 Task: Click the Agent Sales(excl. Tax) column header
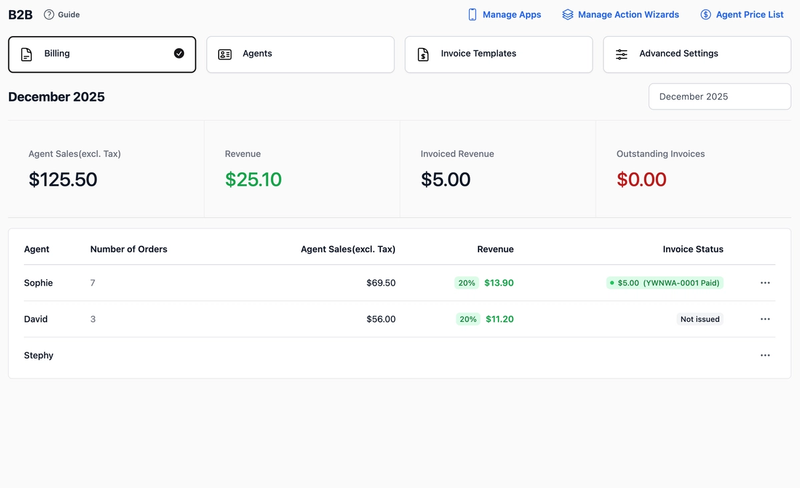[x=348, y=249]
